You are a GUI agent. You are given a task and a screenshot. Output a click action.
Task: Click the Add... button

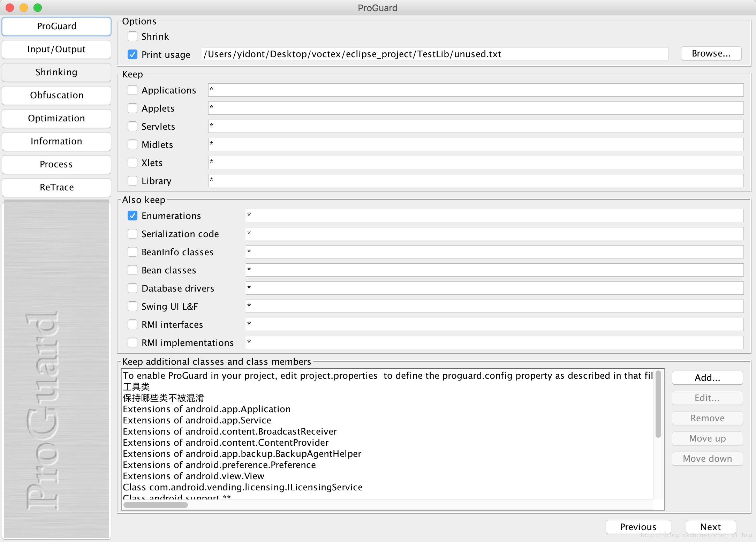[707, 378]
